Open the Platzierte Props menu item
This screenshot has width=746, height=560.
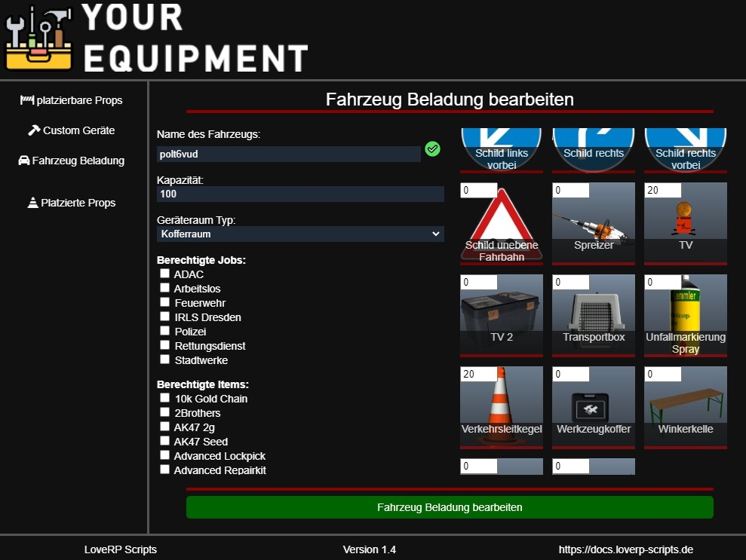pyautogui.click(x=72, y=203)
